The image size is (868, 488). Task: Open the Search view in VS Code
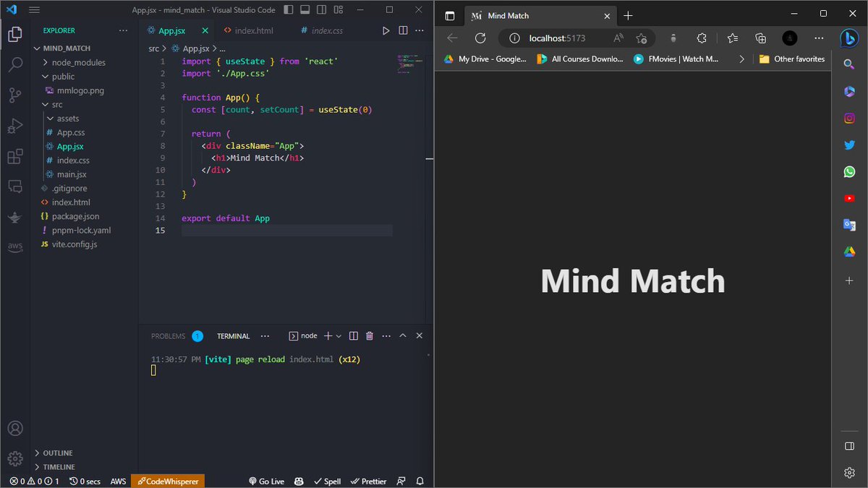click(x=14, y=65)
